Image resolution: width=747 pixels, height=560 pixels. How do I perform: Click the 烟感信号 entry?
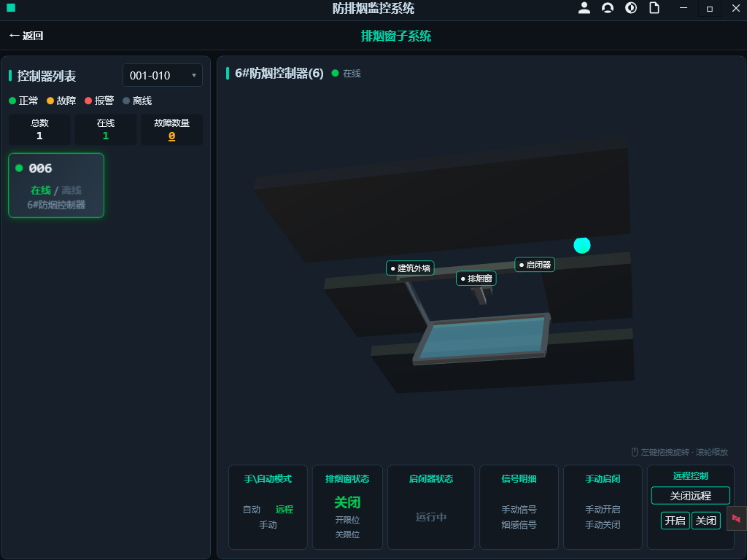click(519, 525)
